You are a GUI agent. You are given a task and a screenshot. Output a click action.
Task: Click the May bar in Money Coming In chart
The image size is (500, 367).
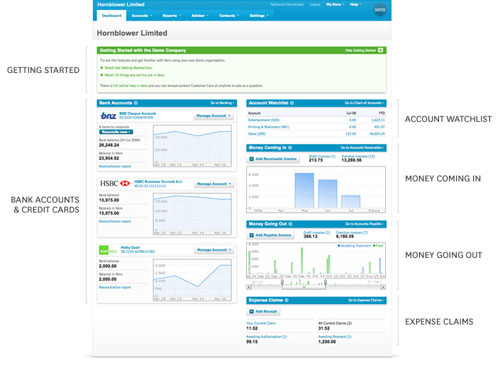point(304,190)
